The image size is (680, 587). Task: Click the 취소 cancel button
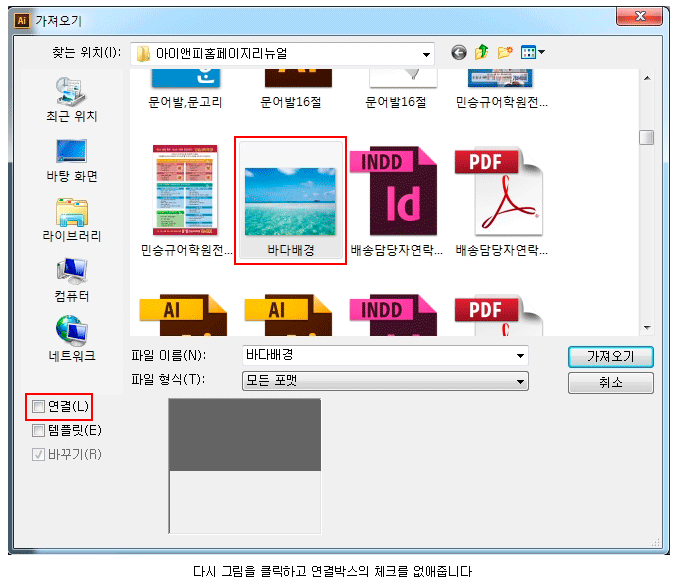pos(610,383)
